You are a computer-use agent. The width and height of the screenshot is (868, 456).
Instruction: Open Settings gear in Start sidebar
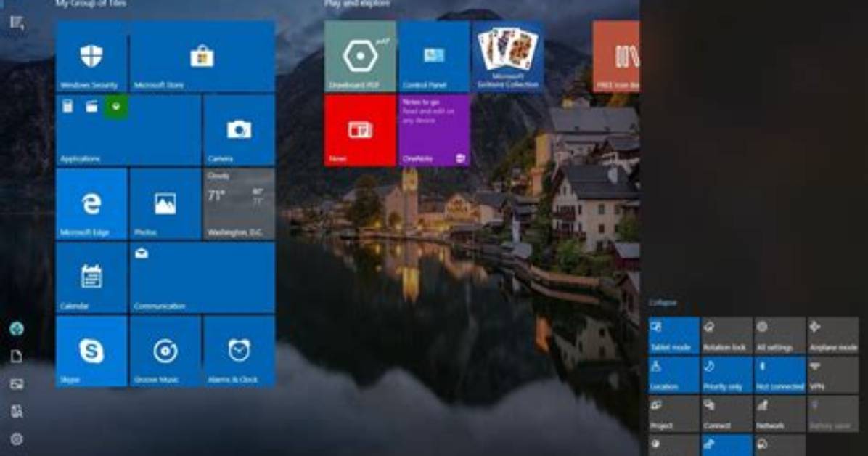coord(17,439)
